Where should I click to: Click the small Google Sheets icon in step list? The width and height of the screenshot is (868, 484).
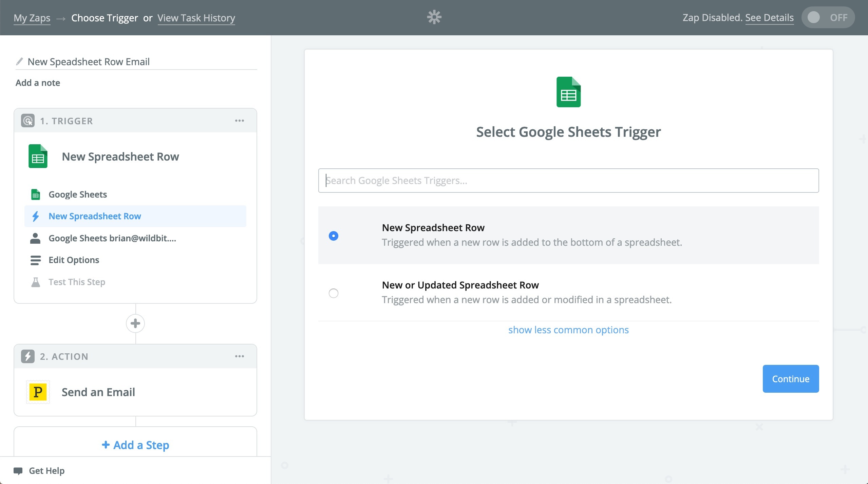(x=36, y=194)
